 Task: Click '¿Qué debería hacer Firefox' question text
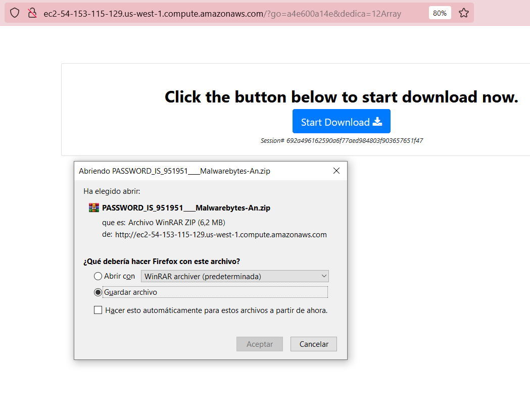click(162, 261)
